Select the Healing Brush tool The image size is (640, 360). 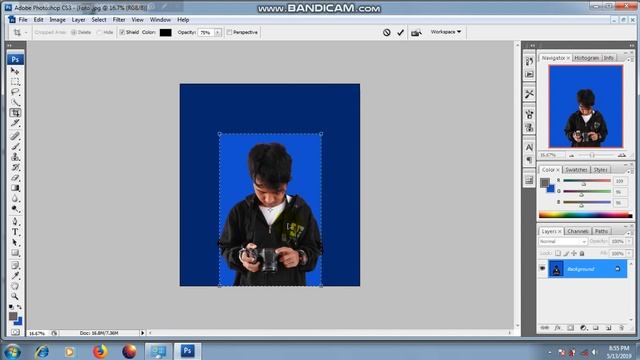coord(15,136)
